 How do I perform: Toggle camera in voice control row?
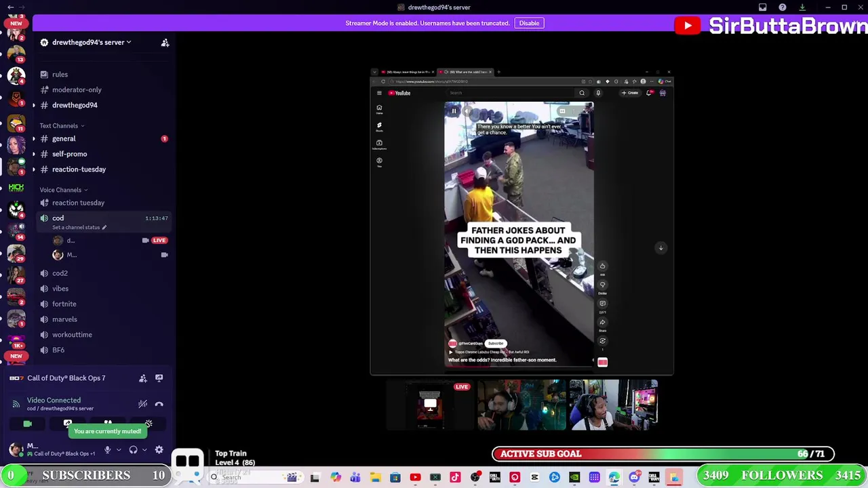(x=28, y=424)
